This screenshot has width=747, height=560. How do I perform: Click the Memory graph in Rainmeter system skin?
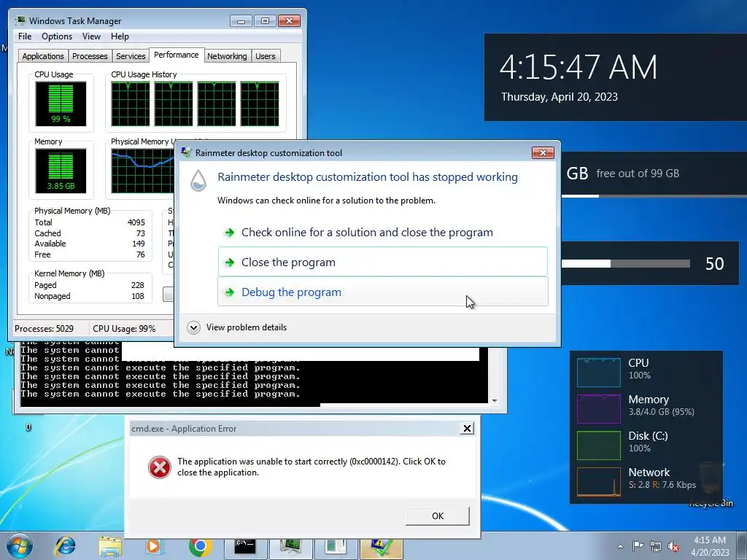599,408
